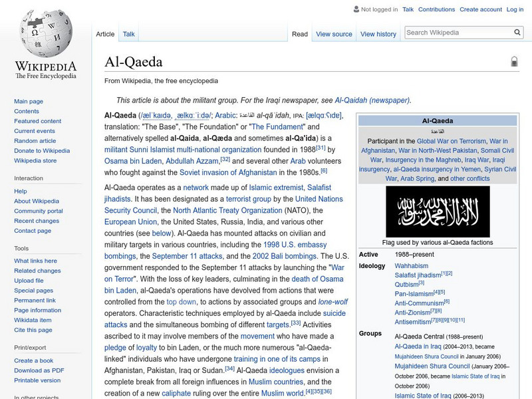Open Page information link

tap(38, 310)
